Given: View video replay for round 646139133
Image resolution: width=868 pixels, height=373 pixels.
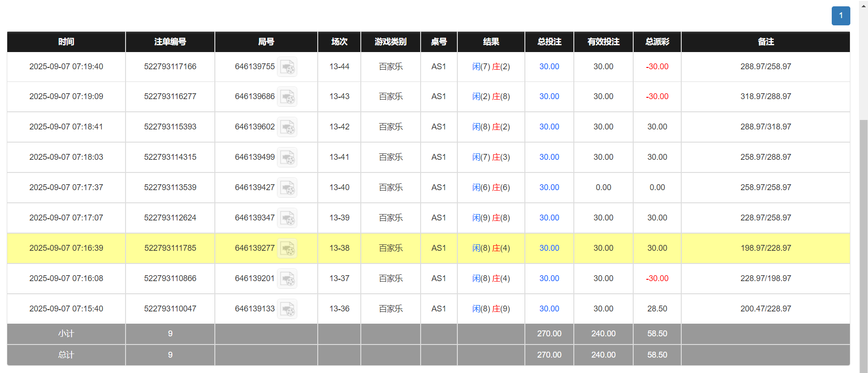Looking at the screenshot, I should pos(287,309).
